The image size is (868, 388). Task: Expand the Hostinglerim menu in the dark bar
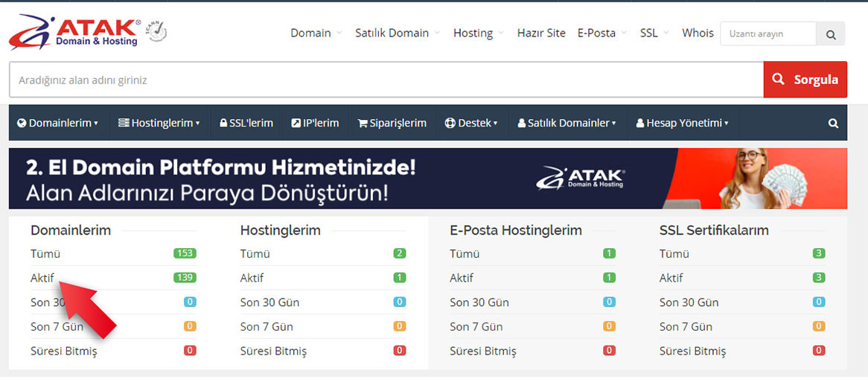[159, 123]
